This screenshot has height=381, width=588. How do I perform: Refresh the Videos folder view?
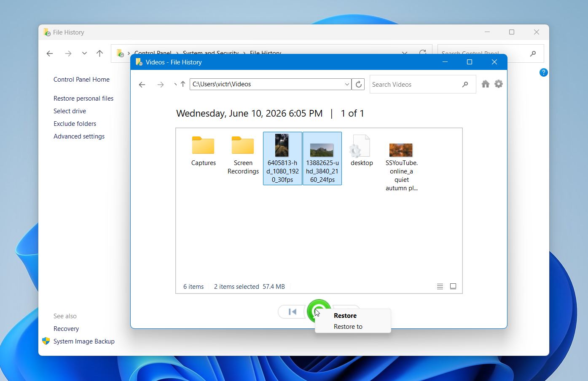358,84
